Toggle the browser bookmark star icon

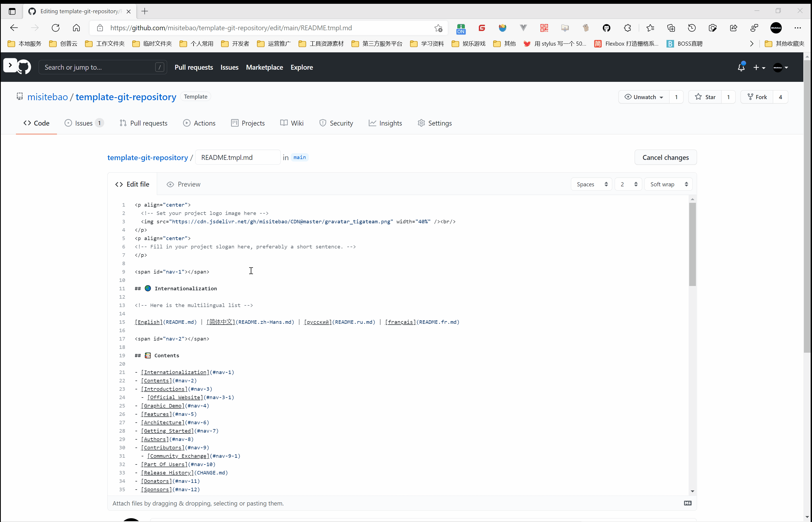(438, 28)
